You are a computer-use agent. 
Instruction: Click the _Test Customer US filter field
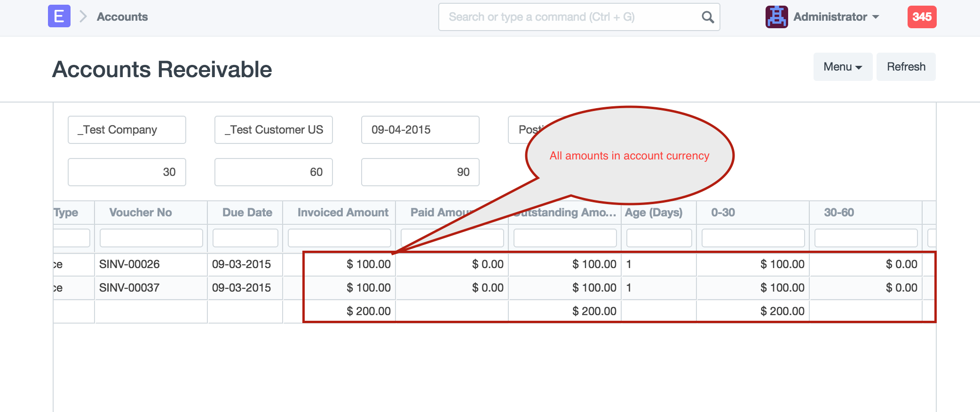click(274, 130)
